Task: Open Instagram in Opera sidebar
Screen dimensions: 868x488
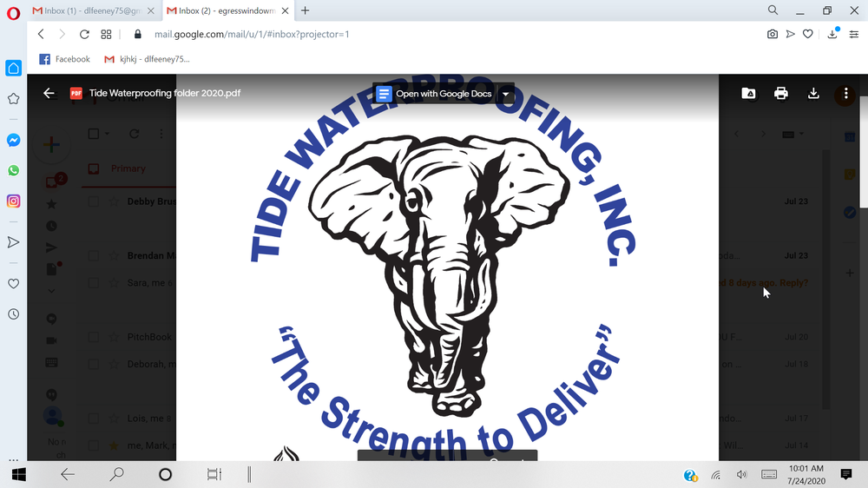Action: (x=13, y=201)
